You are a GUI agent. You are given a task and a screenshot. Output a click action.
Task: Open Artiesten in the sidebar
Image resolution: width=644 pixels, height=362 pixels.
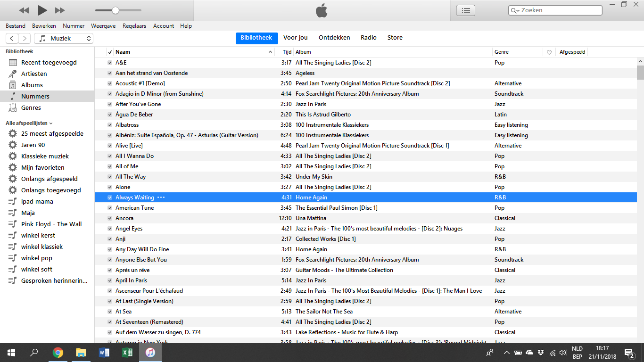click(x=34, y=74)
